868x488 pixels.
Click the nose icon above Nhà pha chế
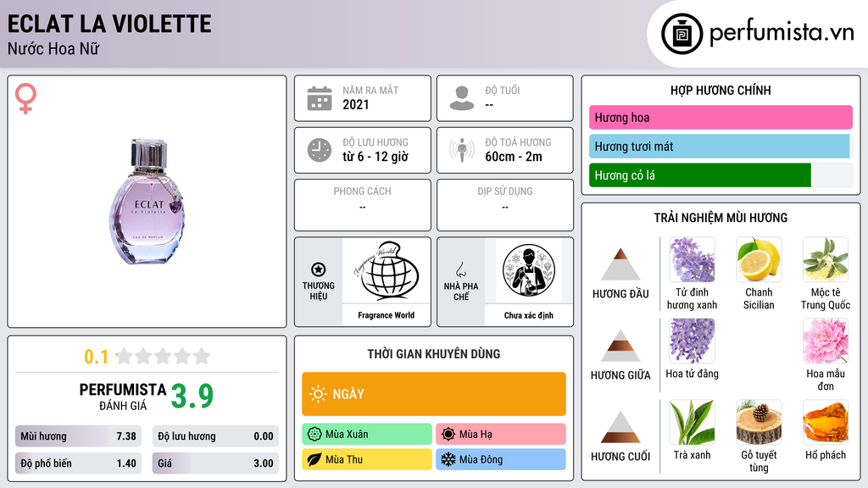[460, 269]
